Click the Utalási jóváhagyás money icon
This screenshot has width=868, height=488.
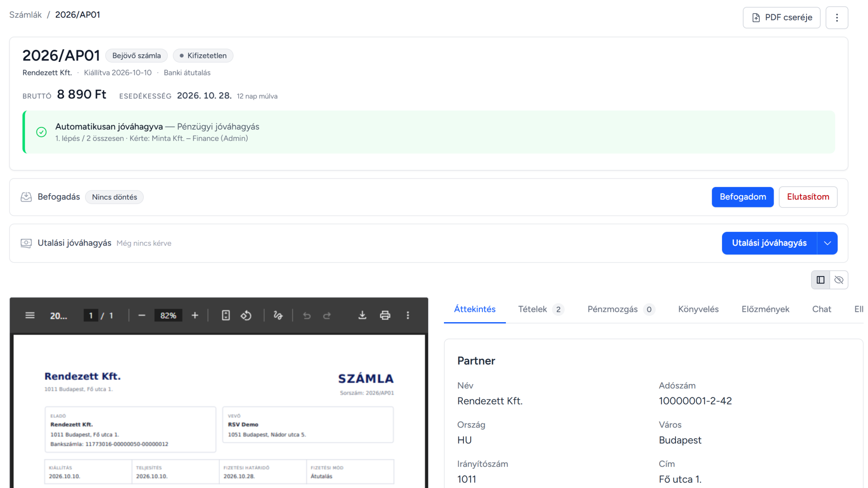point(26,243)
